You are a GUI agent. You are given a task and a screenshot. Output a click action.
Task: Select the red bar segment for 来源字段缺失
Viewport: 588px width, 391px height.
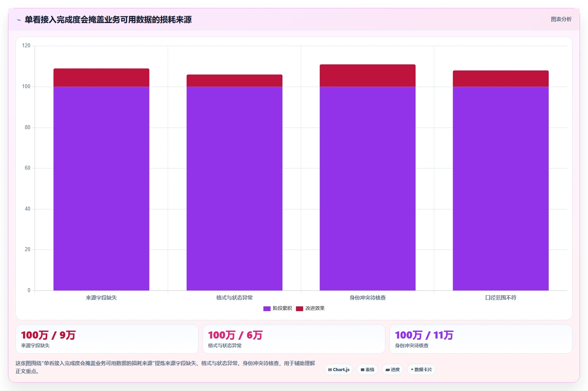(101, 77)
